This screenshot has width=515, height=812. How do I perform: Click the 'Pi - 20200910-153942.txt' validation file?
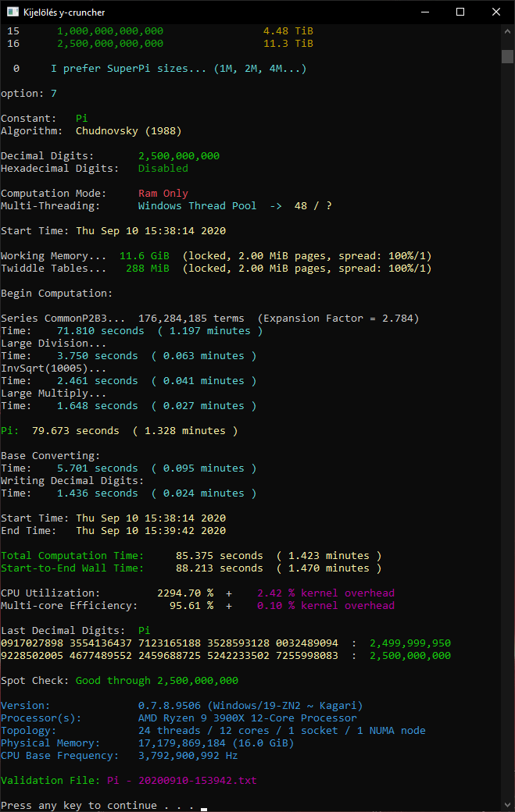pos(182,781)
